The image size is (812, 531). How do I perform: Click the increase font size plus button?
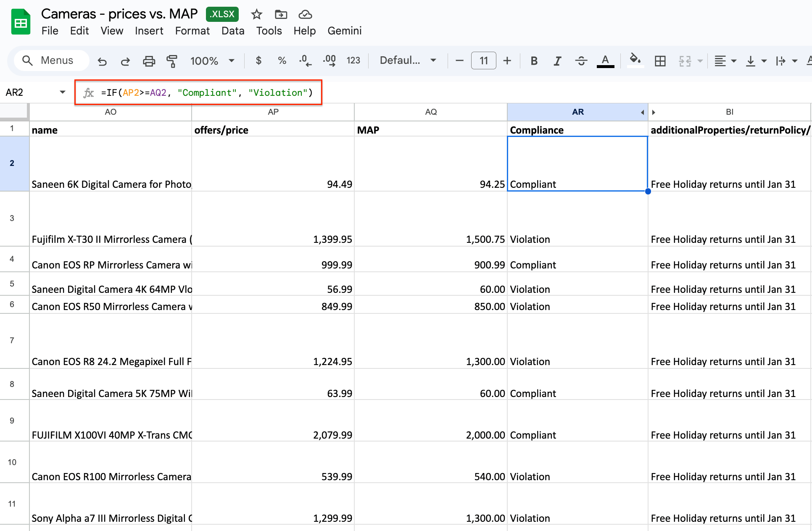(x=507, y=61)
